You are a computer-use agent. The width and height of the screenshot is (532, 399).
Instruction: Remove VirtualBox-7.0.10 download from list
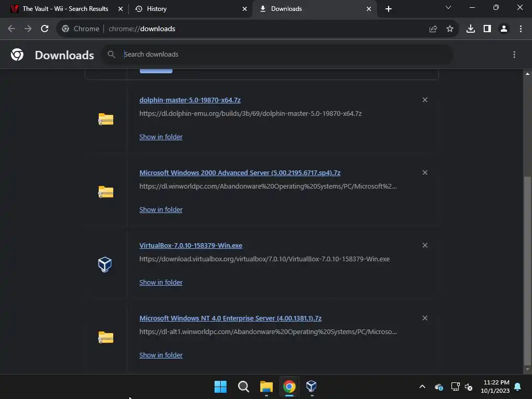425,245
